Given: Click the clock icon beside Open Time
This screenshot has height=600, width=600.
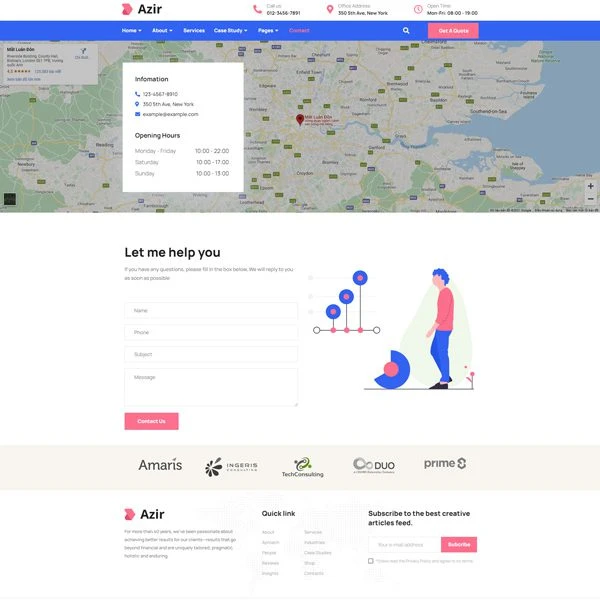Looking at the screenshot, I should point(418,10).
